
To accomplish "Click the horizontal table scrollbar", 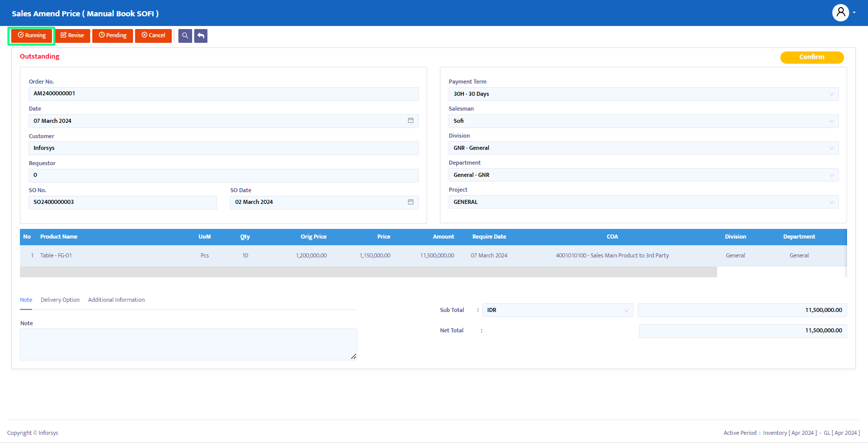I will click(368, 272).
